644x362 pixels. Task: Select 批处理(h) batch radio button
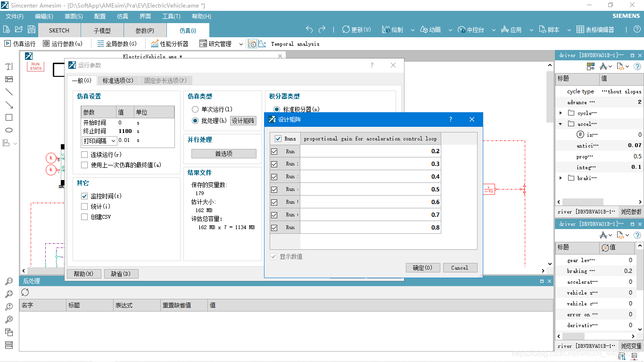point(195,121)
